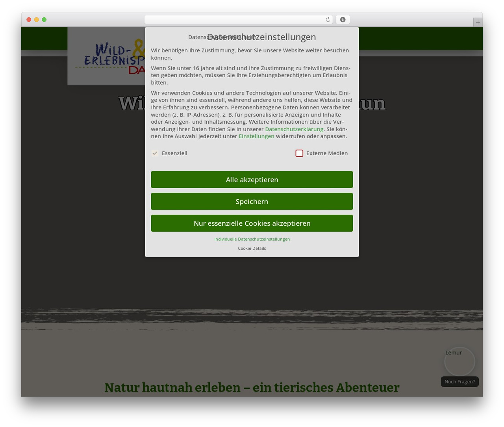The image size is (504, 427).
Task: Open the browser downloads button
Action: 343,20
